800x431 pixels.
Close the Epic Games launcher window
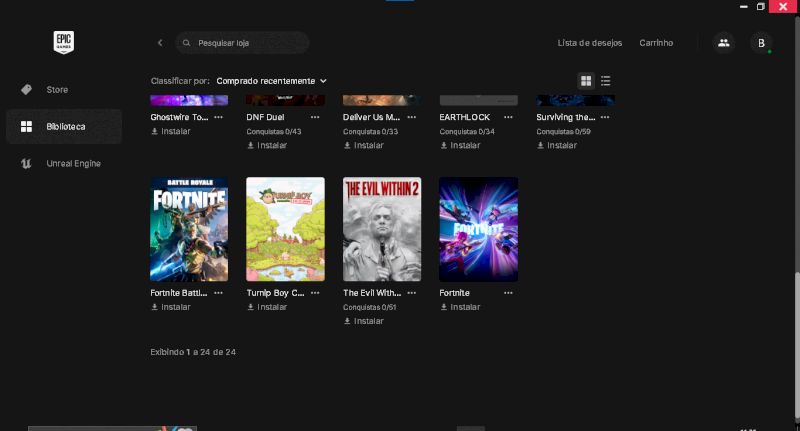pos(783,6)
